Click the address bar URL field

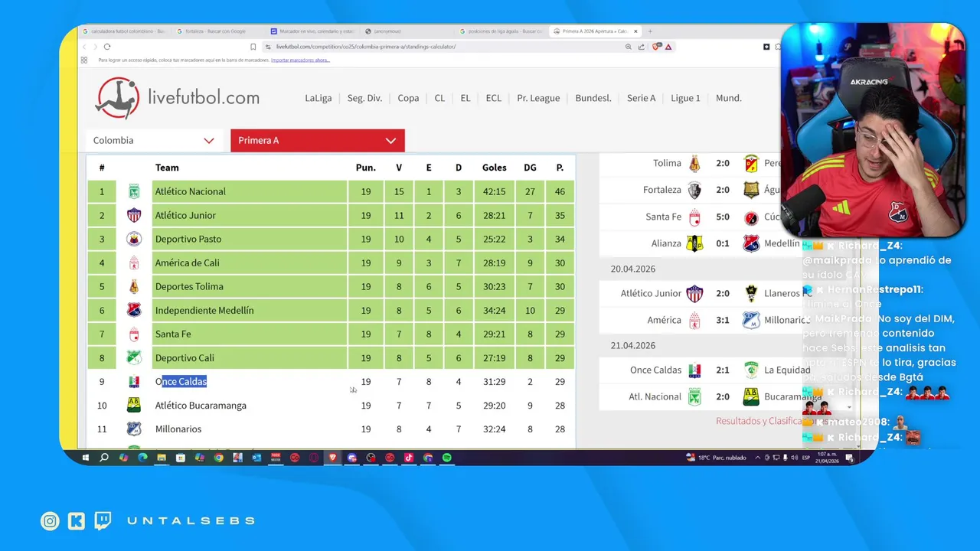tap(444, 47)
